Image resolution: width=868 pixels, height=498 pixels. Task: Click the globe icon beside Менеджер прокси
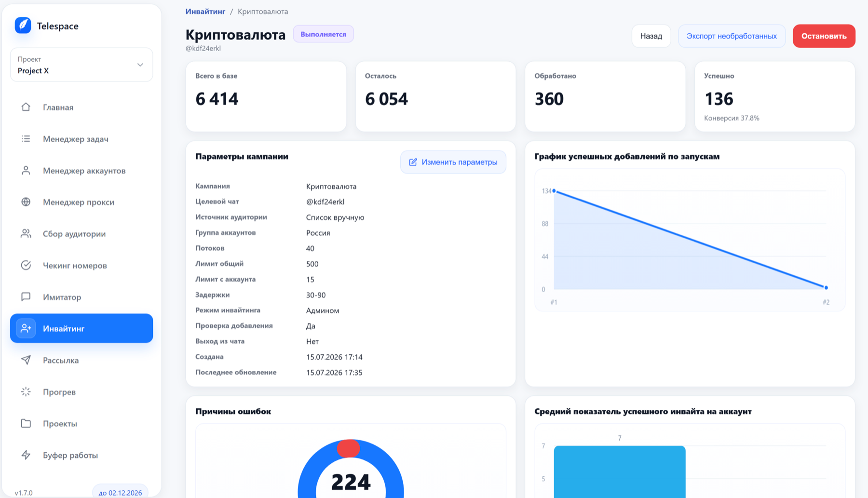26,202
